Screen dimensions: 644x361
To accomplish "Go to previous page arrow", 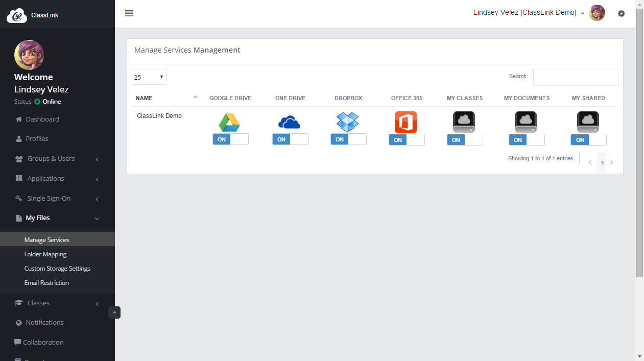I will (590, 162).
